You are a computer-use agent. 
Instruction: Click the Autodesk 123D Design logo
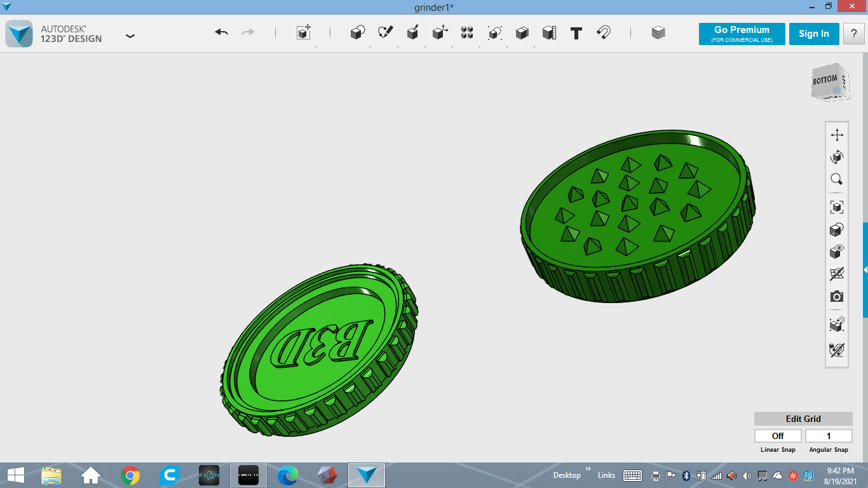(x=19, y=34)
